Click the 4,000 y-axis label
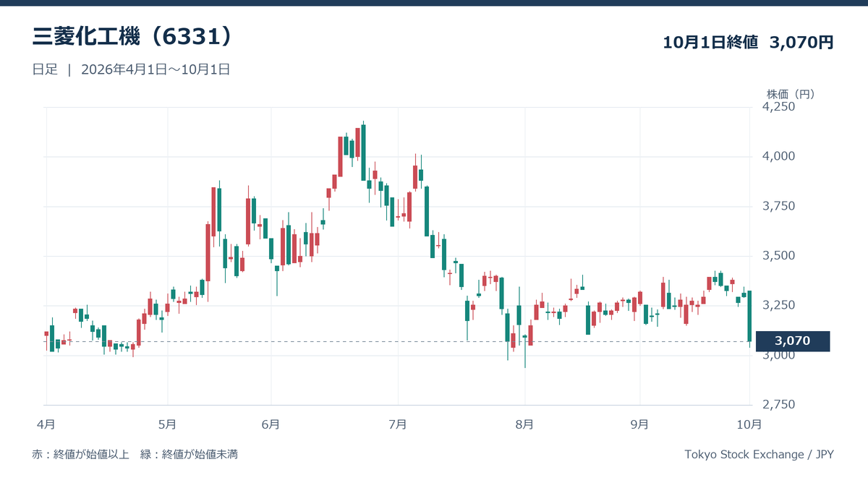The image size is (868, 488). [x=778, y=156]
